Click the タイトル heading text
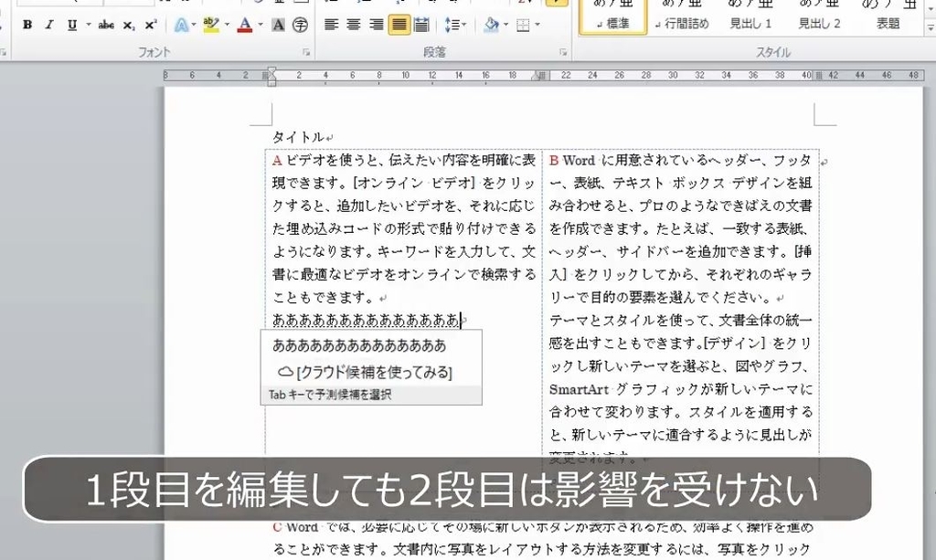The height and width of the screenshot is (560, 936). click(x=298, y=137)
